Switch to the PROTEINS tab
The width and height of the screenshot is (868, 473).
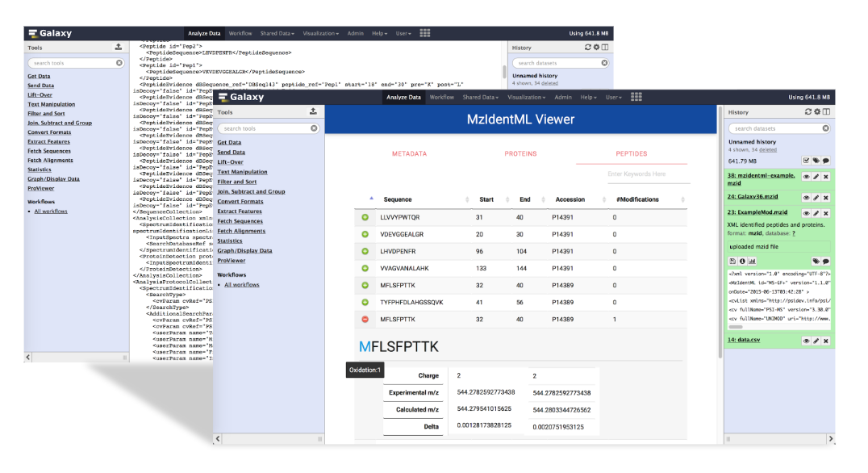coord(520,153)
